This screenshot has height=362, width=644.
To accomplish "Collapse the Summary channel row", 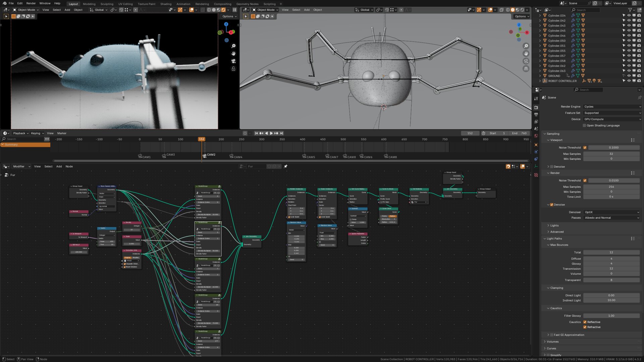I will pos(2,144).
